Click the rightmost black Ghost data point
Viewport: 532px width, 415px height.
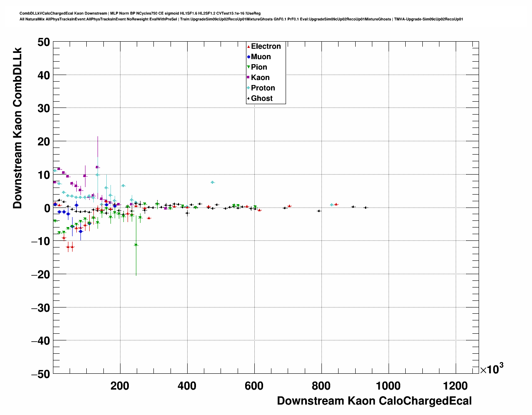point(366,207)
